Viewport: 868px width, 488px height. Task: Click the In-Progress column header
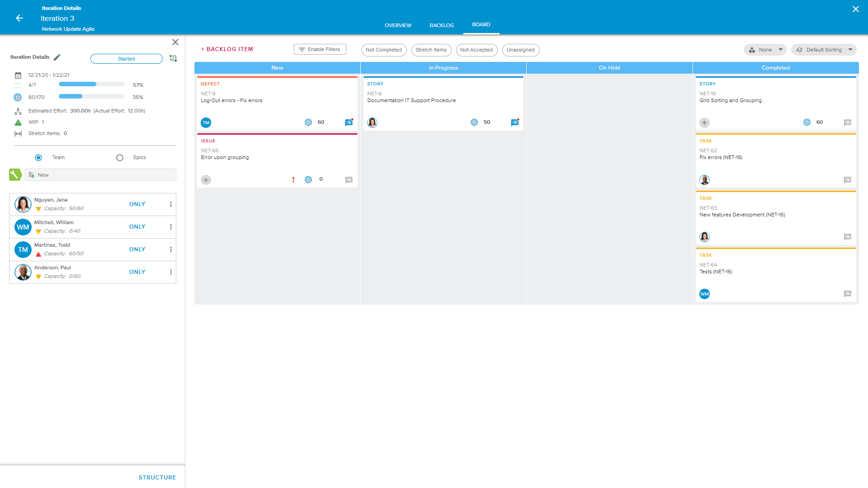point(443,68)
